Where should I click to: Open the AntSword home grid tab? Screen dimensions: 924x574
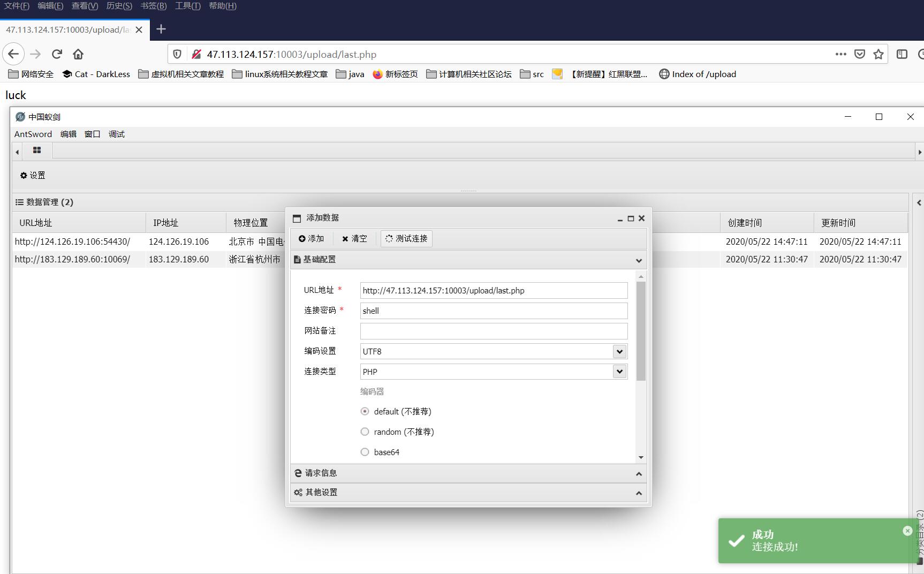37,150
